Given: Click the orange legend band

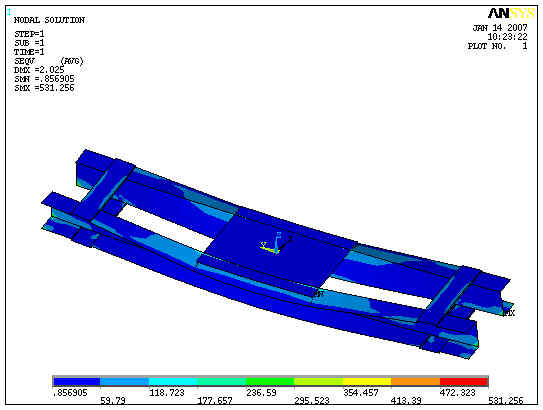Looking at the screenshot, I should [416, 382].
